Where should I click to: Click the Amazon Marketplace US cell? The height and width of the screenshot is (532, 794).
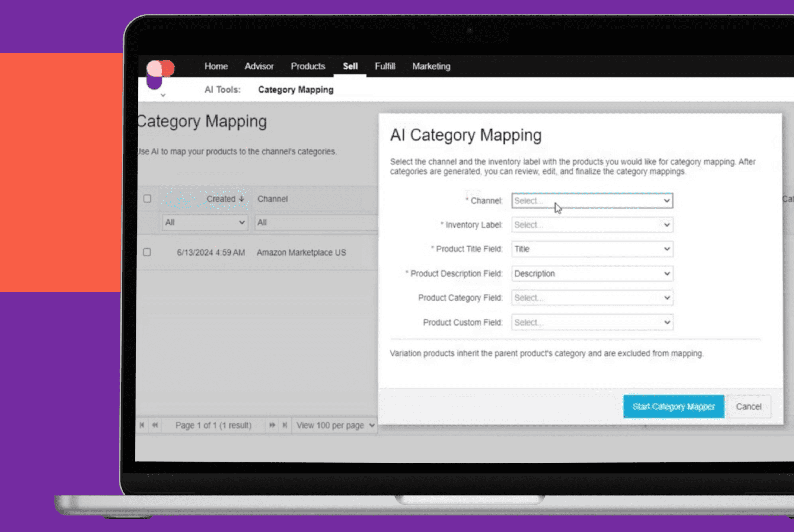pos(301,252)
